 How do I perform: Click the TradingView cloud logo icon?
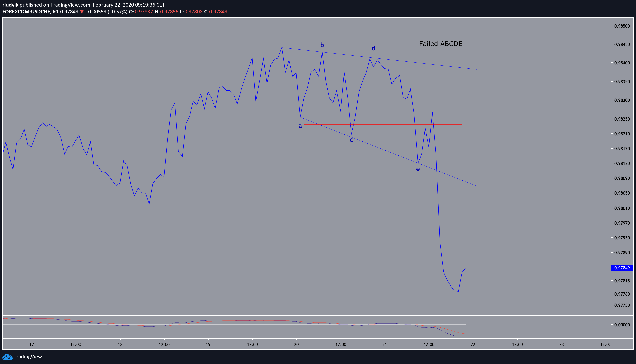click(x=7, y=357)
